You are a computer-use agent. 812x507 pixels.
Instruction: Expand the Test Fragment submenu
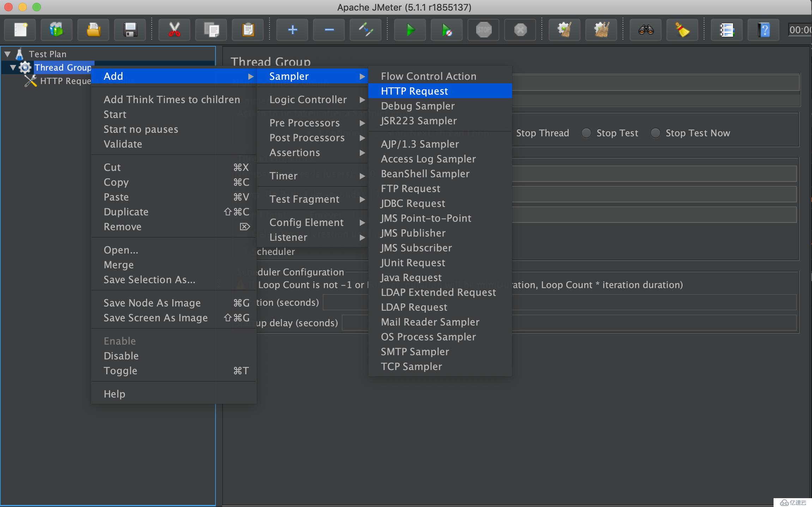point(313,199)
